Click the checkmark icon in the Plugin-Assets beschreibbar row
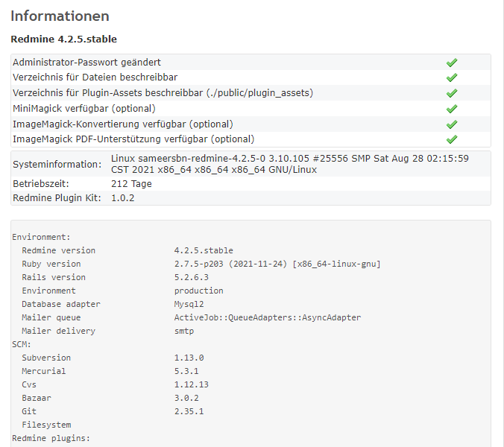504x447 pixels. tap(452, 93)
